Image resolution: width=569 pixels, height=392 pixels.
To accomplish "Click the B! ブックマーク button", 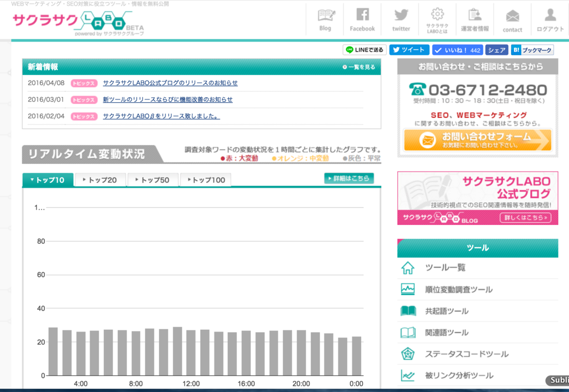I will click(532, 50).
